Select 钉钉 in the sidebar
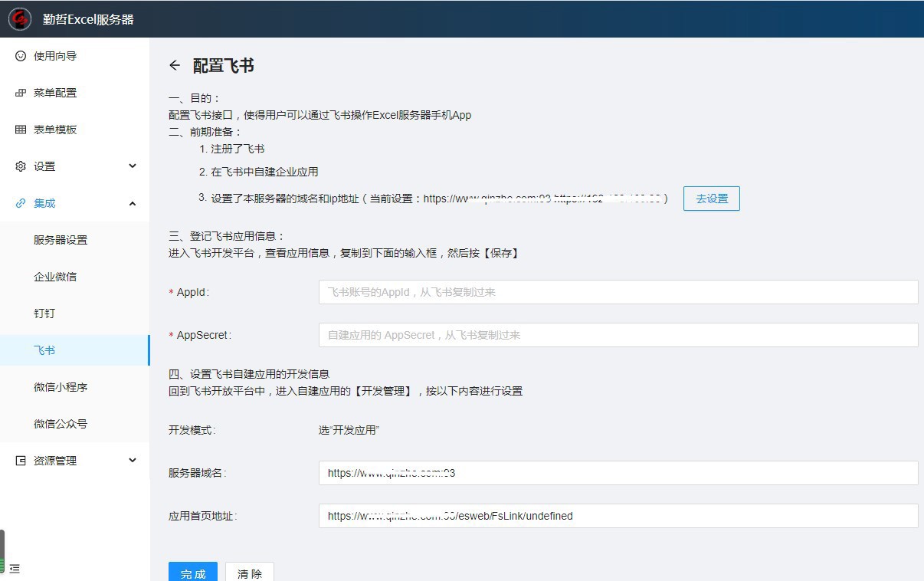The width and height of the screenshot is (924, 581). pyautogui.click(x=44, y=313)
